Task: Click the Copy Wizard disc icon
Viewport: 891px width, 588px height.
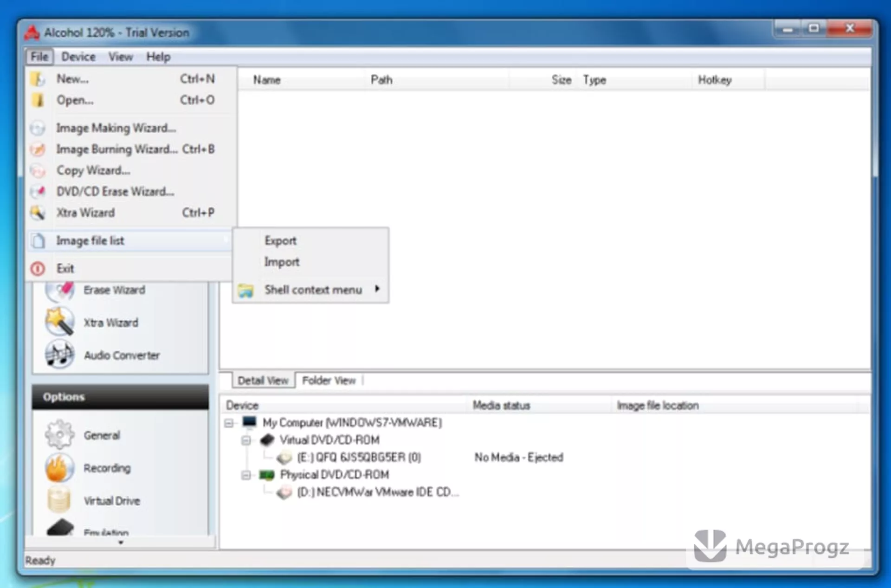Action: [38, 171]
